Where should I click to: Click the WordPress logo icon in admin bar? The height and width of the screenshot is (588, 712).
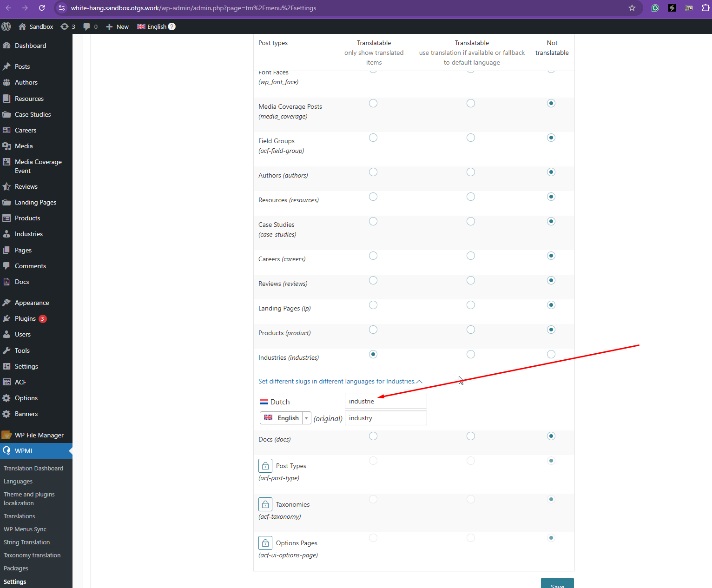point(7,26)
